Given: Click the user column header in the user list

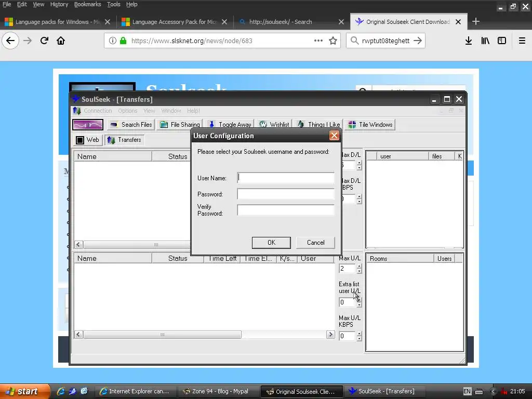Looking at the screenshot, I should coord(403,156).
